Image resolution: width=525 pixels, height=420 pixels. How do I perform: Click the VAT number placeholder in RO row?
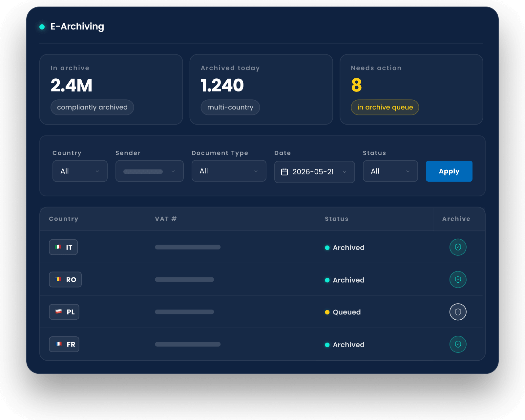pos(184,280)
